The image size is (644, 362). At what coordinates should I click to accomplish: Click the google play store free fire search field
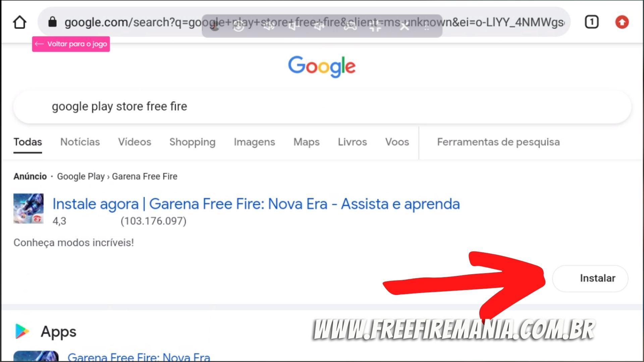322,106
